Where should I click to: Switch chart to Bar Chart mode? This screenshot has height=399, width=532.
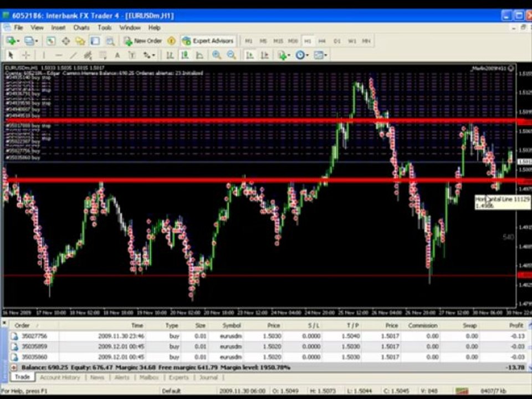[x=170, y=55]
